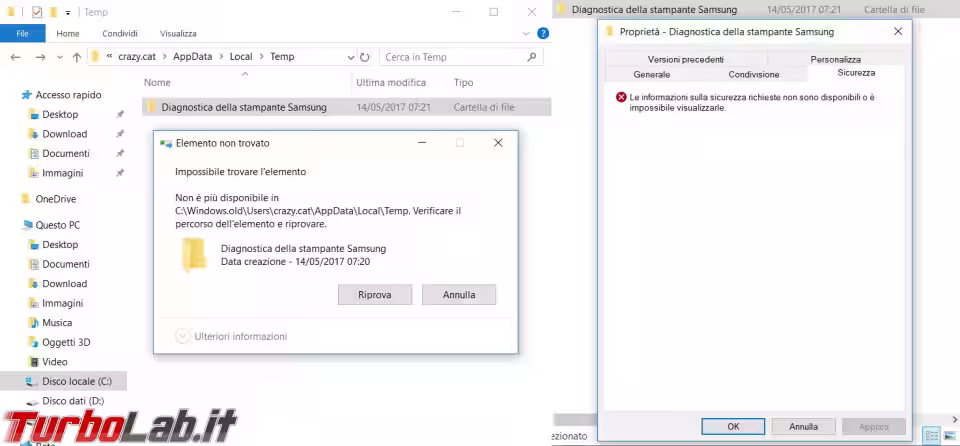Screen dimensions: 960x446
Task: Click the folder icon in error dialog
Action: [x=194, y=255]
